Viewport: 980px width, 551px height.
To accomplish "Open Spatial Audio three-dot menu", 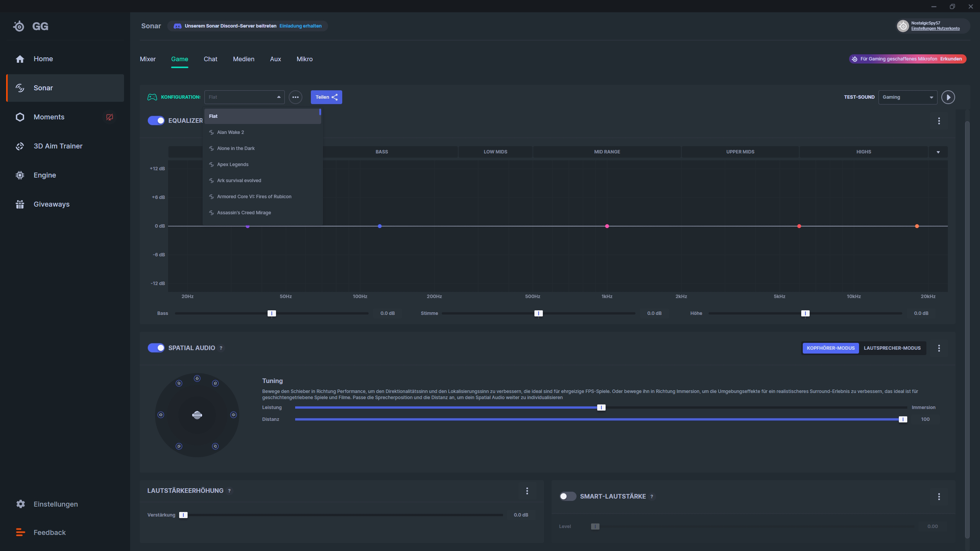I will pyautogui.click(x=939, y=348).
